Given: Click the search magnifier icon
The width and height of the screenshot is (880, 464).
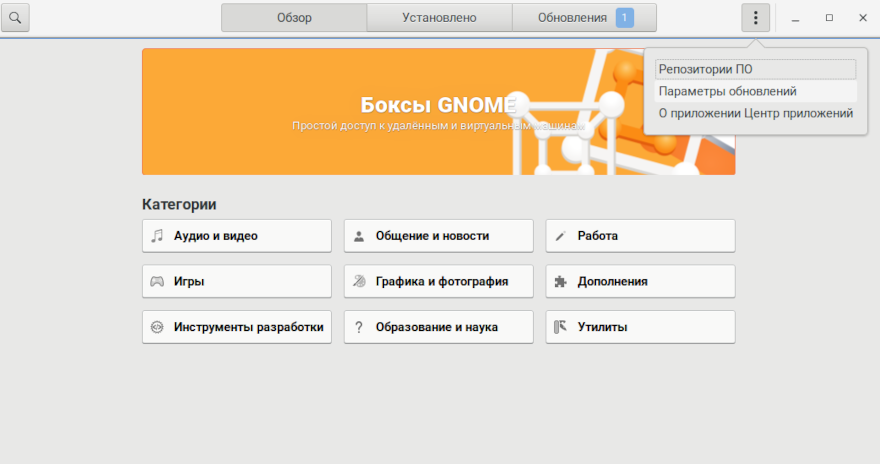Looking at the screenshot, I should click(x=17, y=18).
